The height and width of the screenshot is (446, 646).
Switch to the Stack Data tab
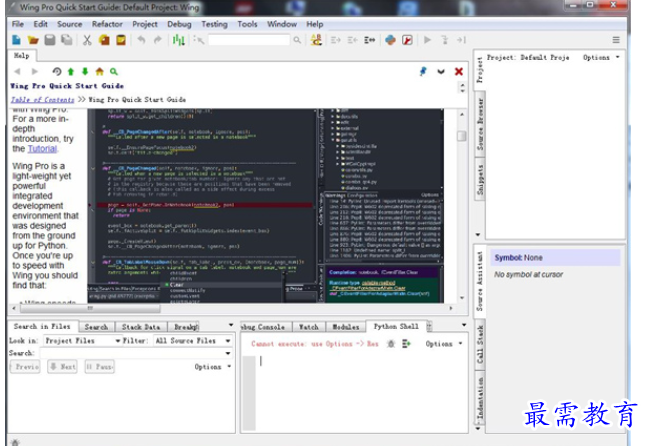[x=141, y=327]
